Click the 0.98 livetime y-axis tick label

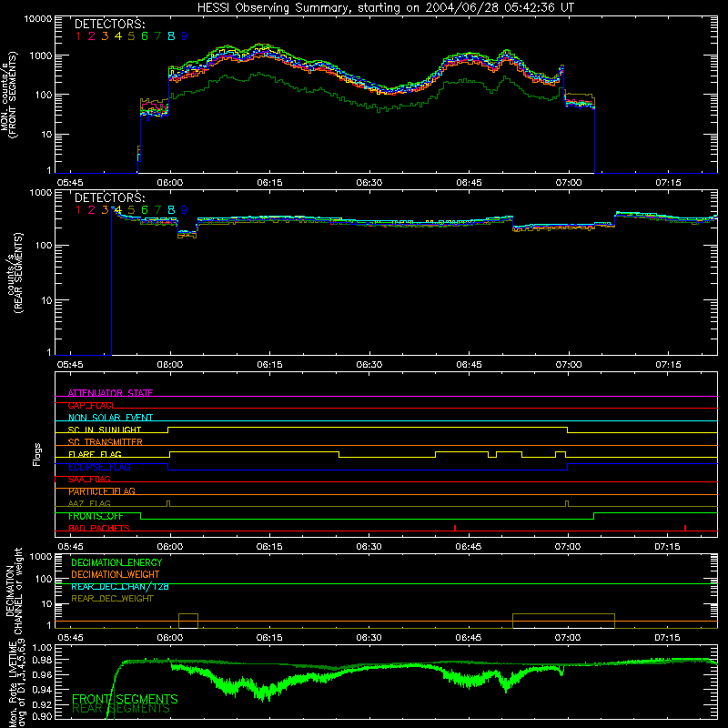click(x=42, y=660)
